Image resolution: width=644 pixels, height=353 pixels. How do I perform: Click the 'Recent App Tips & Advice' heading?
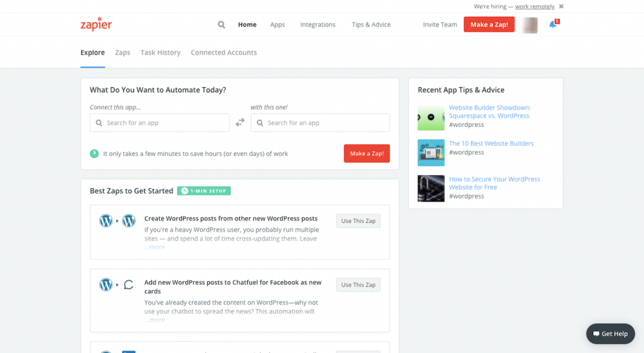tap(461, 90)
